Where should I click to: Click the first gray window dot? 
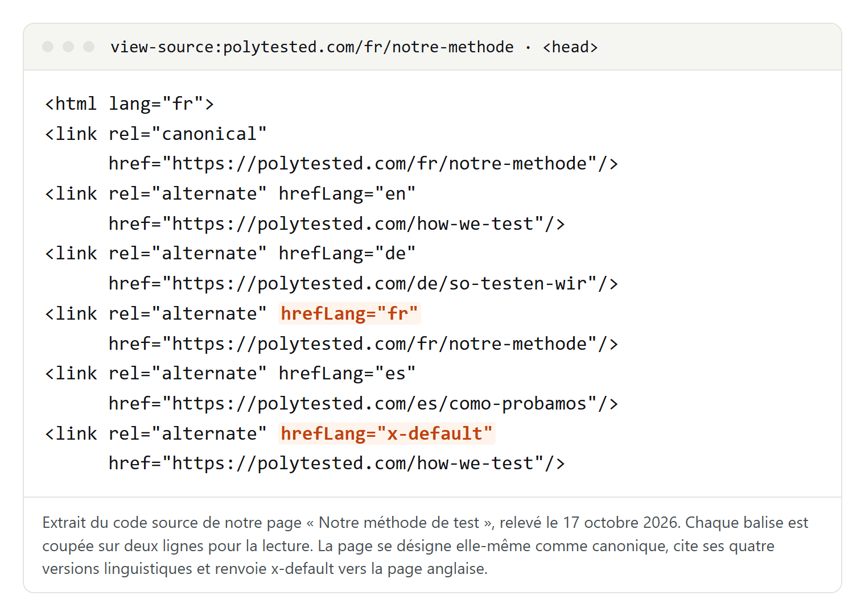48,47
